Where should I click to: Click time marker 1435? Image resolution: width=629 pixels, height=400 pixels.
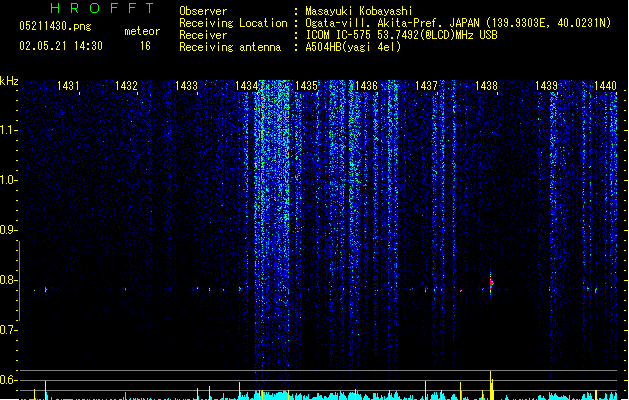[306, 85]
